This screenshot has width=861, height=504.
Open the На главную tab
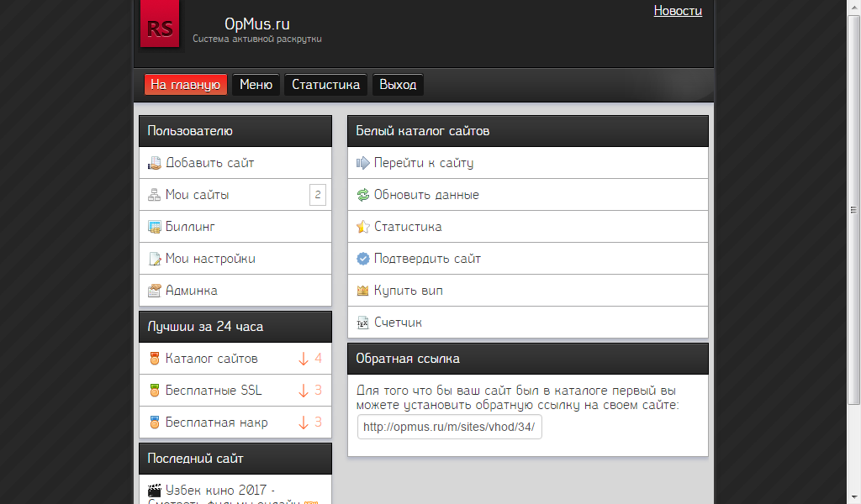(x=185, y=85)
